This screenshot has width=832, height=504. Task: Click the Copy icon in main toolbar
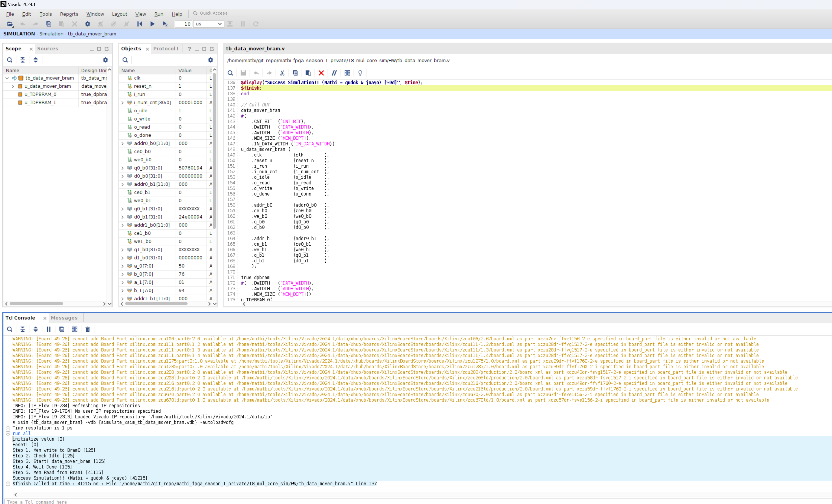49,24
